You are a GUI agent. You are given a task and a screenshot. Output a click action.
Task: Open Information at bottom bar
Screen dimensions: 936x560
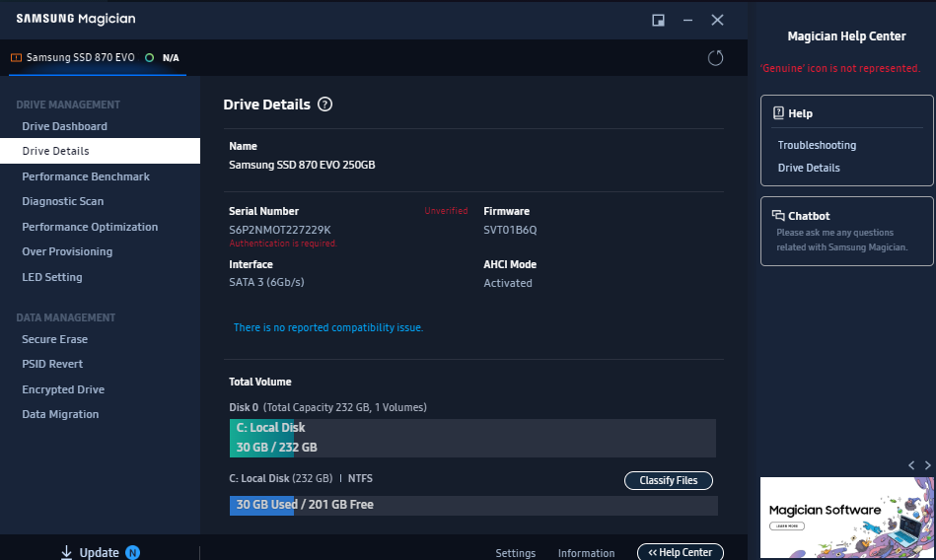pyautogui.click(x=586, y=553)
